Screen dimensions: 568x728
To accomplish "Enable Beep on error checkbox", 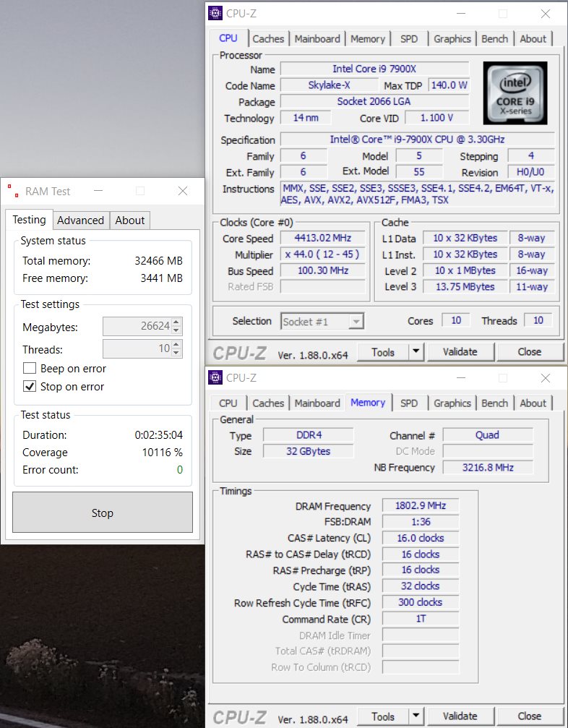I will [30, 368].
